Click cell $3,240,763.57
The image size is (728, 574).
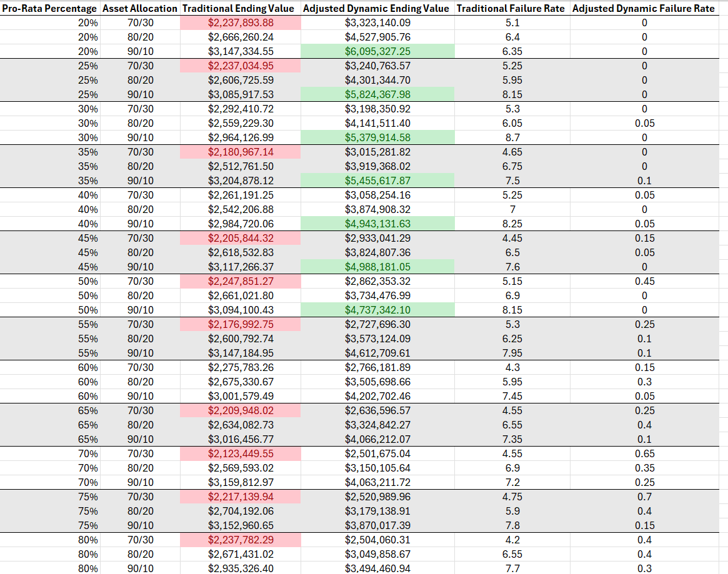(377, 66)
